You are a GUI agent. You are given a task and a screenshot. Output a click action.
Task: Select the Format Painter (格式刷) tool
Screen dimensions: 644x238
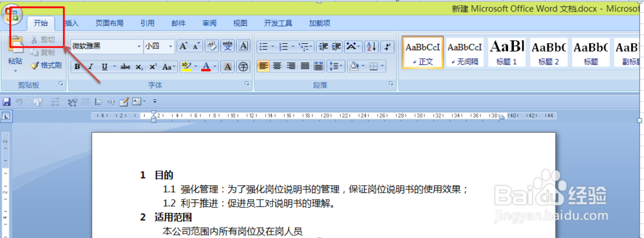click(x=46, y=65)
